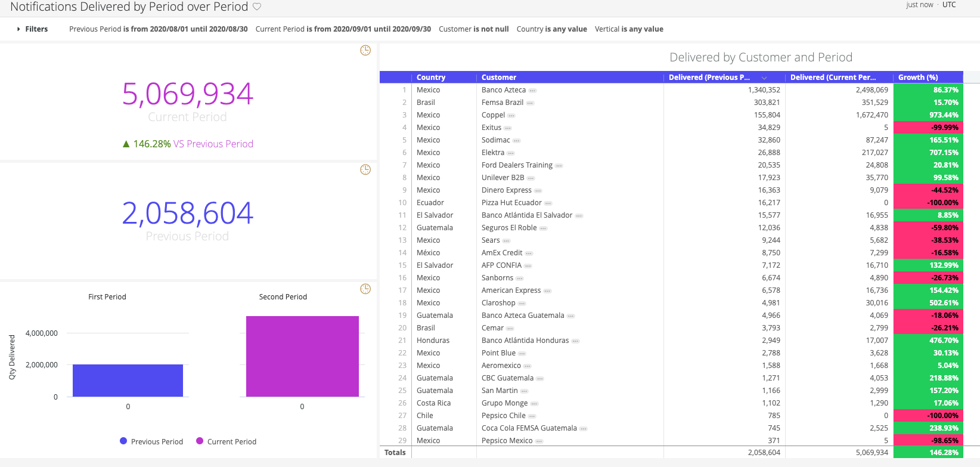980x467 pixels.
Task: Open the ellipsis menu next to Aeromexico
Action: pos(528,366)
